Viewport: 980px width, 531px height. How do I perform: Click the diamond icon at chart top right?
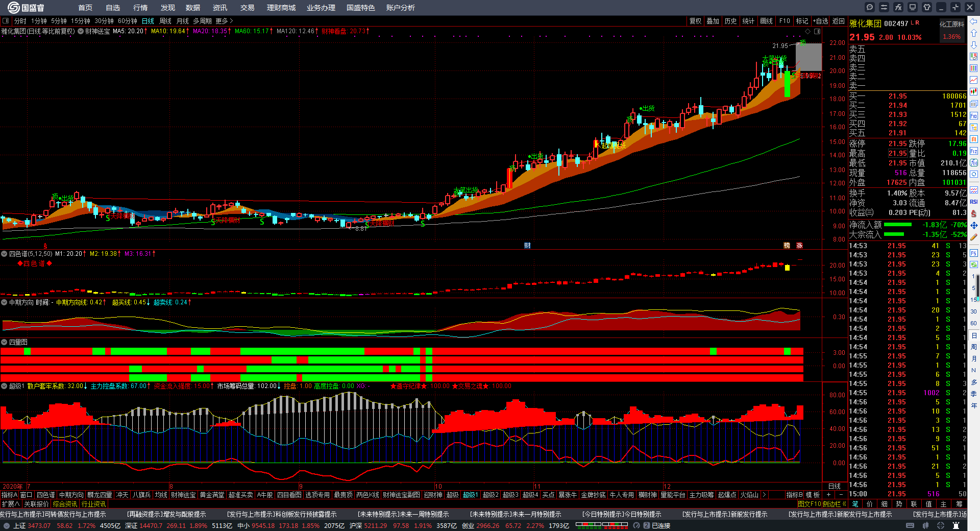[808, 32]
